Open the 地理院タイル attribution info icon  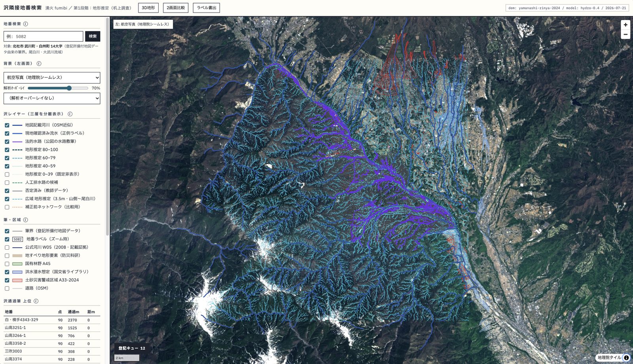click(626, 358)
